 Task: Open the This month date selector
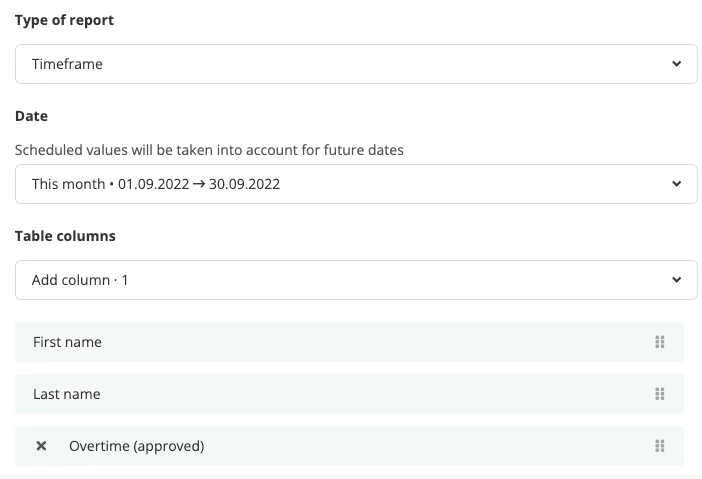tap(356, 184)
